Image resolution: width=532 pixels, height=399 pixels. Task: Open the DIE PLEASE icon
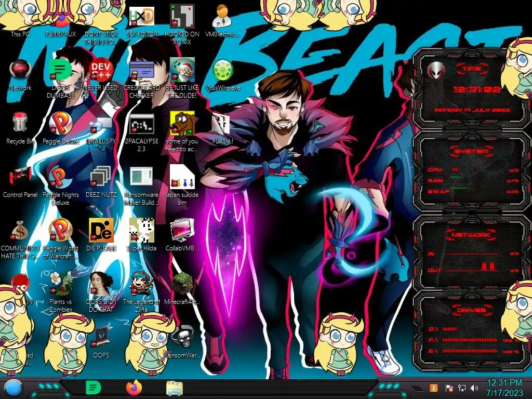click(x=101, y=235)
